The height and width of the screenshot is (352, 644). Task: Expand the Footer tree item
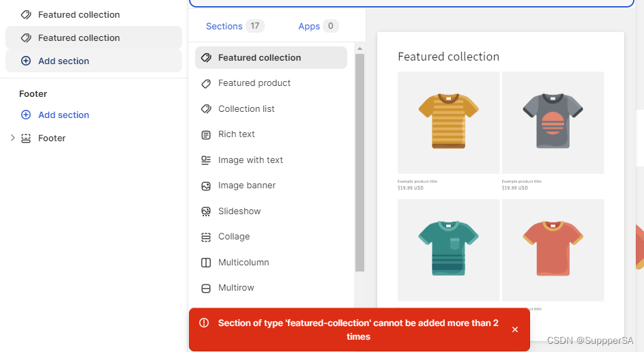[12, 138]
